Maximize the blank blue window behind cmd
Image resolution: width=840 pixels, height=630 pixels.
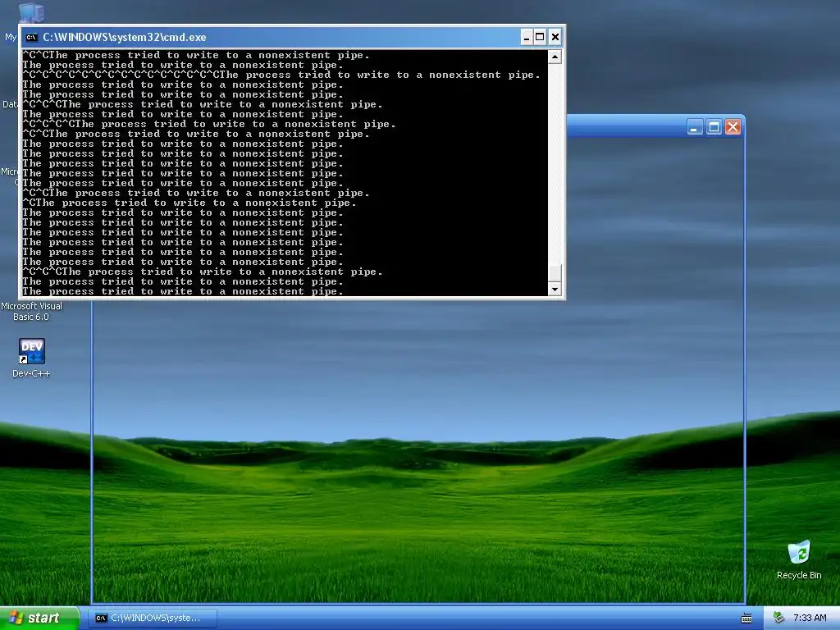tap(714, 127)
